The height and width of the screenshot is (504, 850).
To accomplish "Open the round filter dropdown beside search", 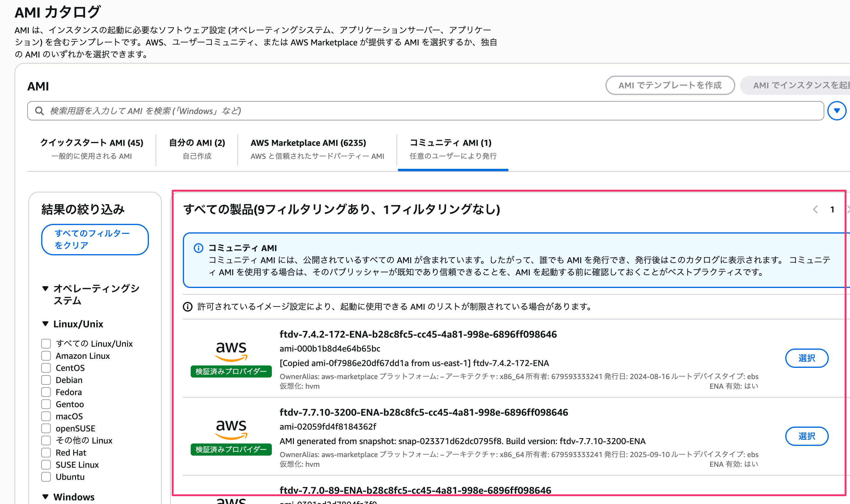I will pos(836,111).
